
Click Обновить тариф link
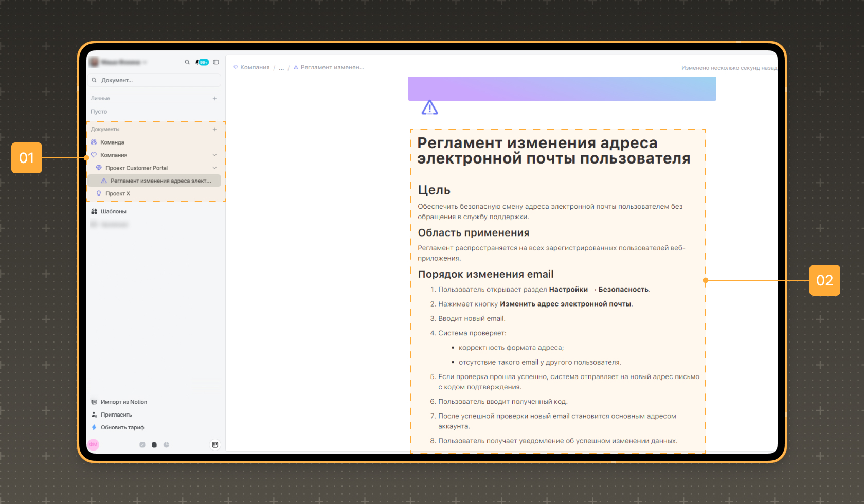[x=122, y=427]
